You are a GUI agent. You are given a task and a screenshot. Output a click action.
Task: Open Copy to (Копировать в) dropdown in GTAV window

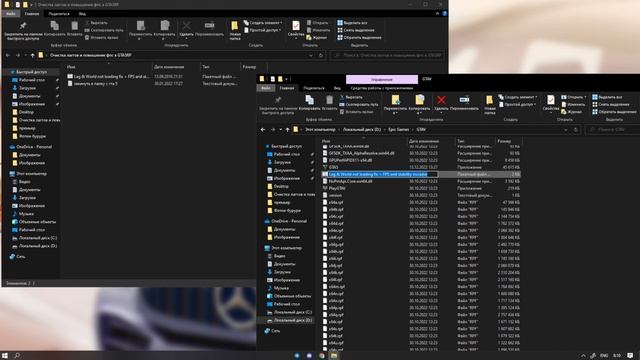pos(420,105)
